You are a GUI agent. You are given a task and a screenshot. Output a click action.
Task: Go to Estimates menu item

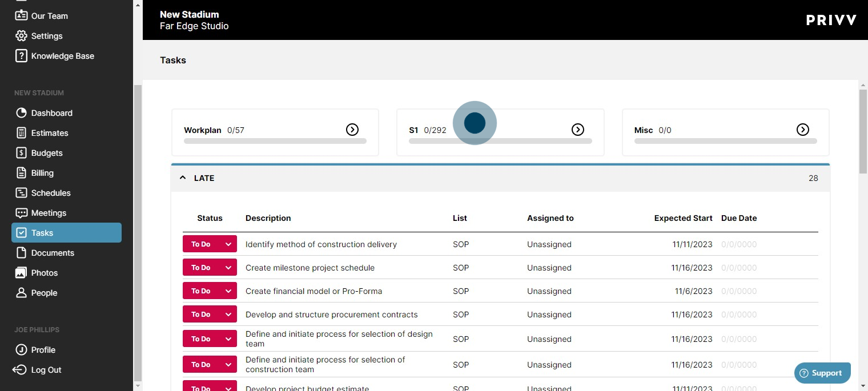[x=66, y=133]
